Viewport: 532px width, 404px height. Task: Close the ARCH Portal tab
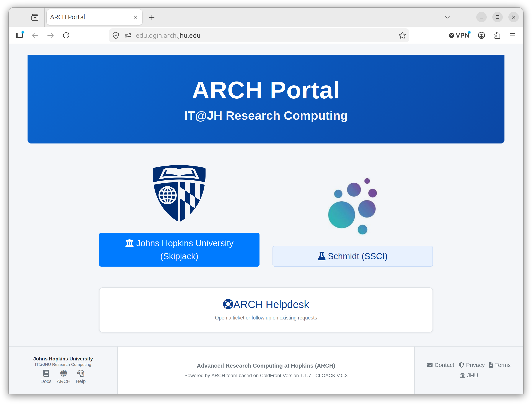[135, 17]
